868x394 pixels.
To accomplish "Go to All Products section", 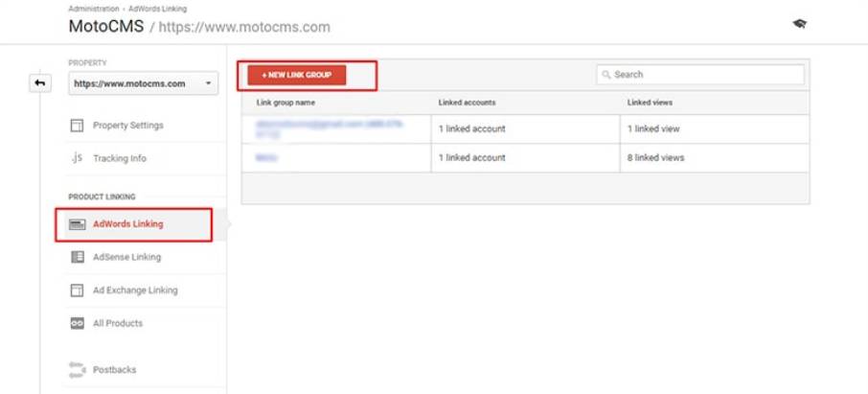I will click(x=118, y=324).
